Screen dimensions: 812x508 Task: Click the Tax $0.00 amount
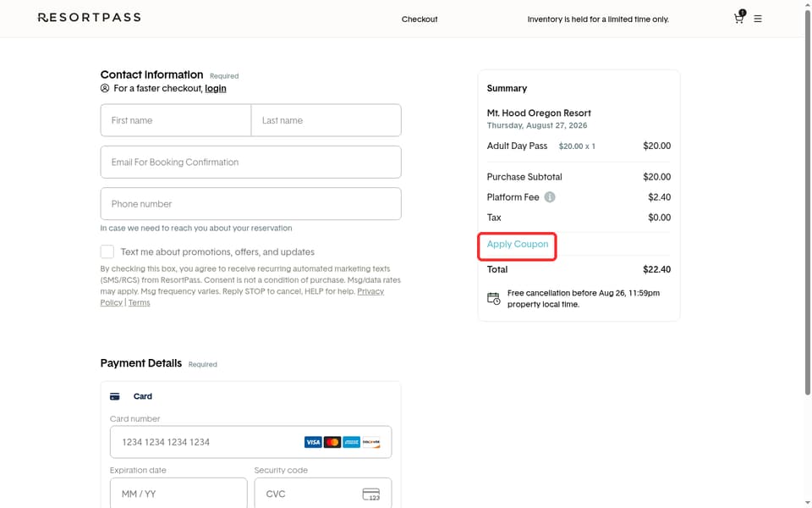click(659, 218)
